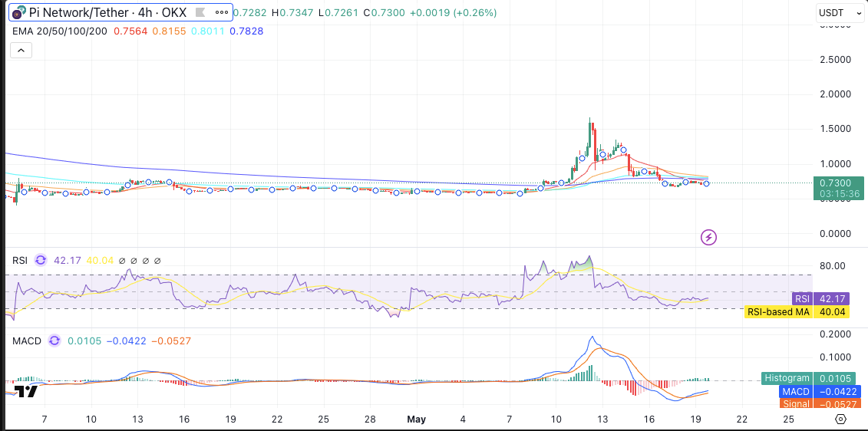Click the 80.00 level on RSI axis
Screen dimensions: 868x431
coord(832,265)
